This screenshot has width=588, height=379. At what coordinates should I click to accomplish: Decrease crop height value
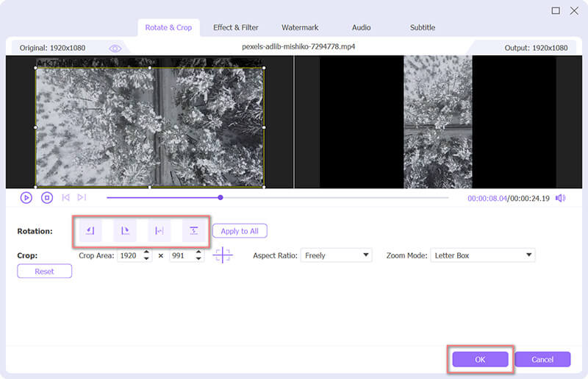click(198, 259)
